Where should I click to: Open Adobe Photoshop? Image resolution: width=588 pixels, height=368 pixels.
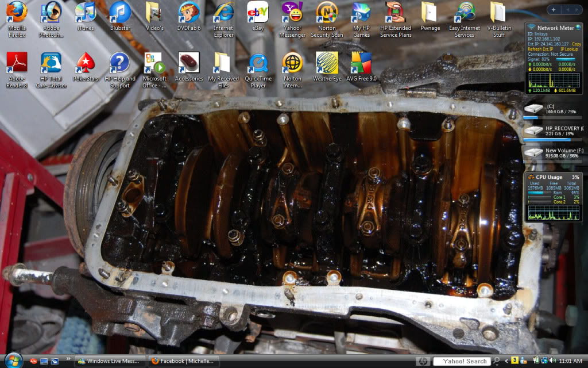[x=51, y=14]
